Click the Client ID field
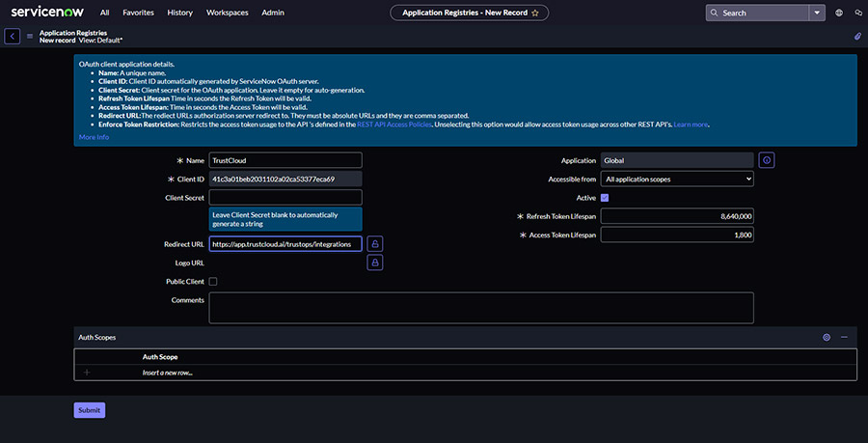Image resolution: width=868 pixels, height=443 pixels. (x=285, y=179)
